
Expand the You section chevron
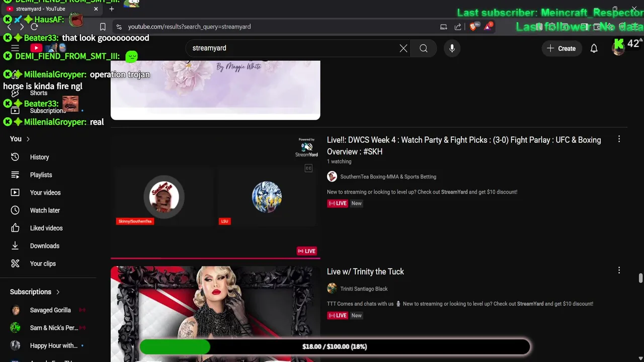[28, 139]
